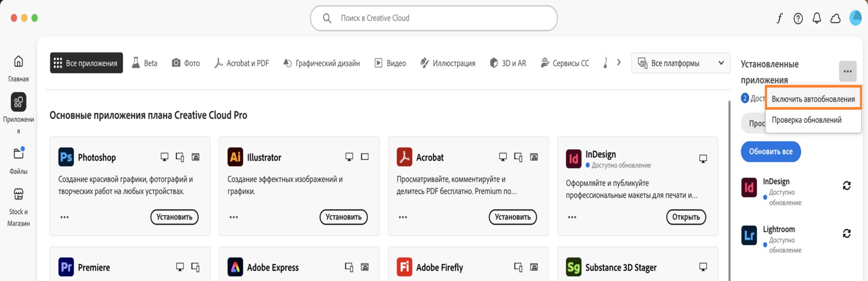Update Lightroom using its refresh icon
Image resolution: width=868 pixels, height=281 pixels.
coord(847,233)
